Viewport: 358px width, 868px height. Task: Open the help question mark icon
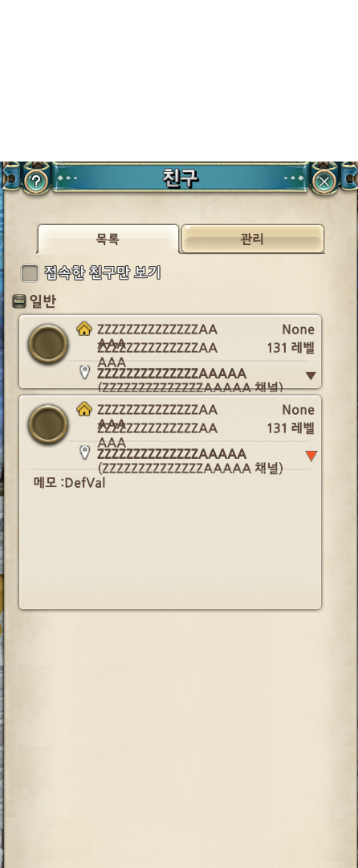pyautogui.click(x=36, y=181)
